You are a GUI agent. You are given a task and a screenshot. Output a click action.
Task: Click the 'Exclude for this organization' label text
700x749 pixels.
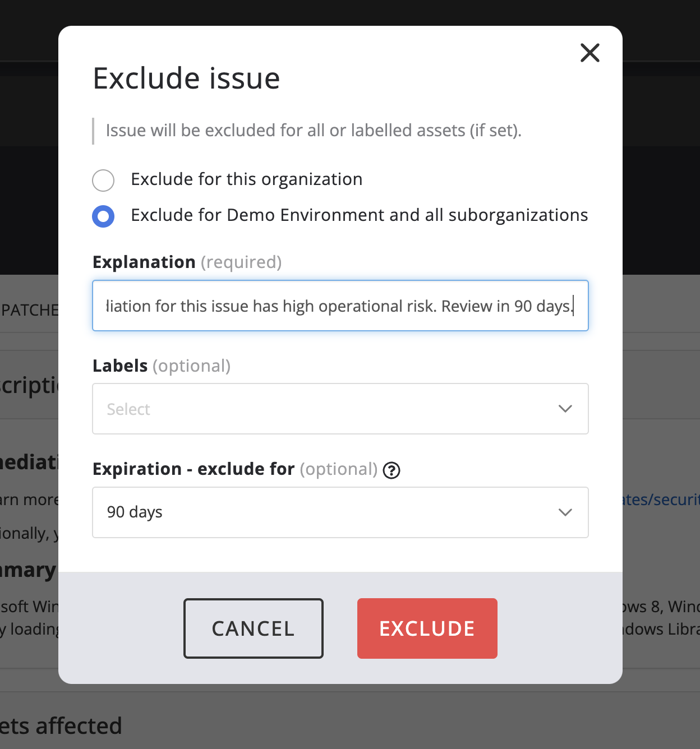coord(246,179)
